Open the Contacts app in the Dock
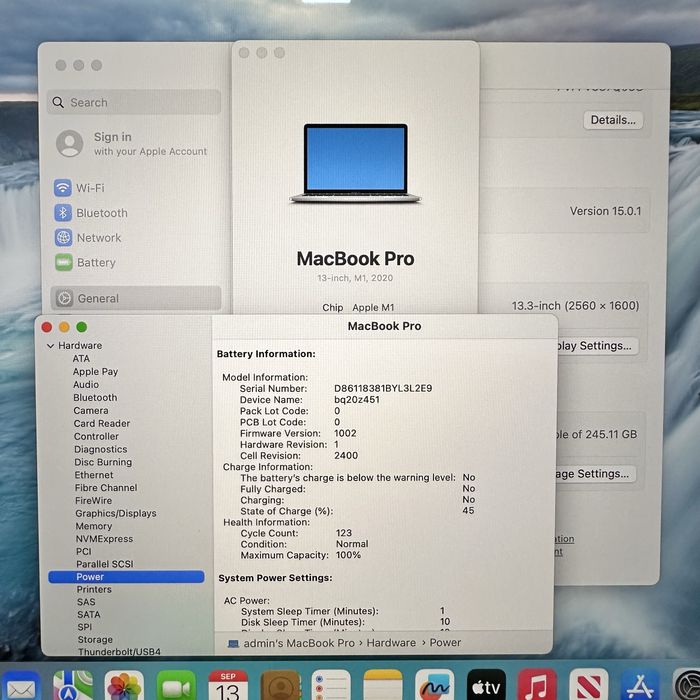The width and height of the screenshot is (700, 700). [280, 686]
